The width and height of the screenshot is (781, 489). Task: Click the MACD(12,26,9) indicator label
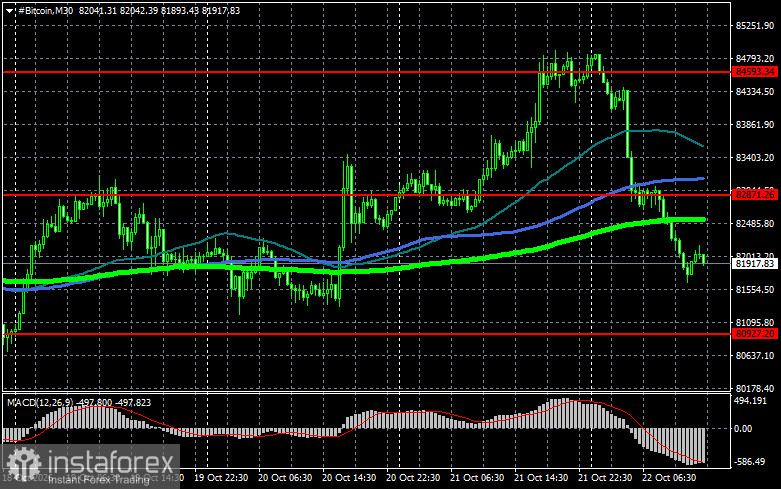click(39, 402)
